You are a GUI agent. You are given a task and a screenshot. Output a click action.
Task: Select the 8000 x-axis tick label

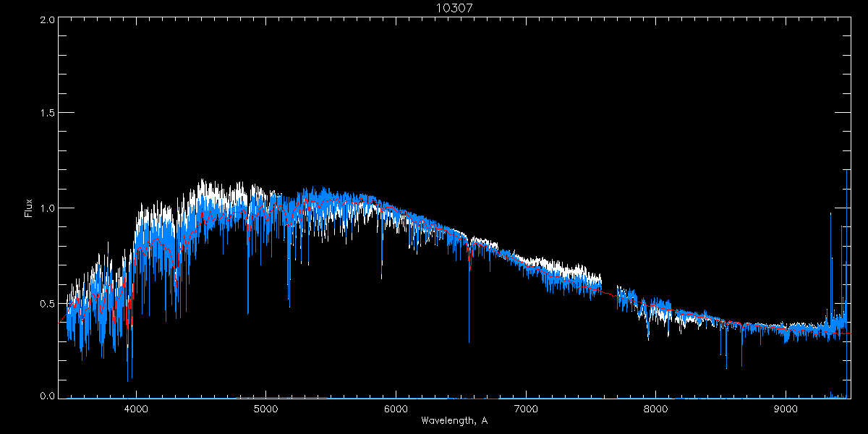pos(655,409)
